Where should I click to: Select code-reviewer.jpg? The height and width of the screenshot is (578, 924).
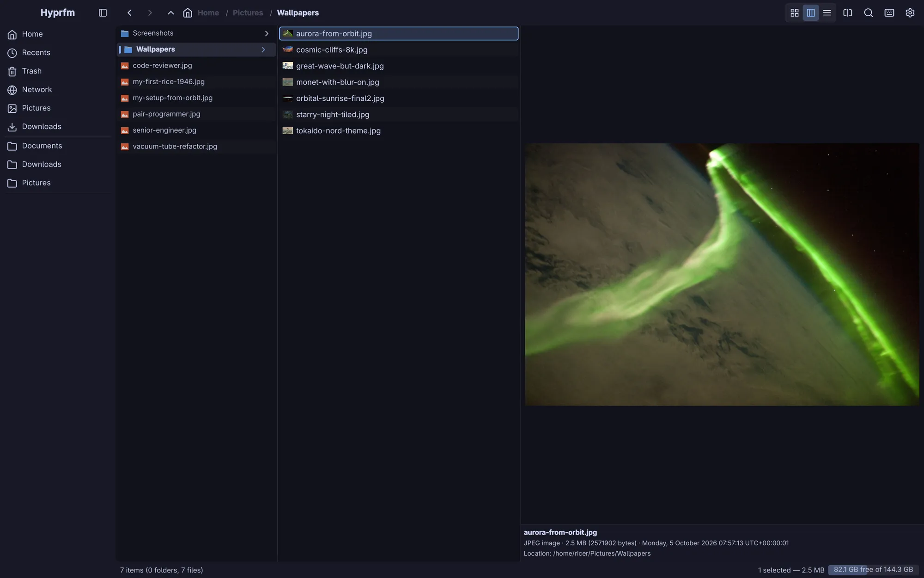pyautogui.click(x=196, y=66)
